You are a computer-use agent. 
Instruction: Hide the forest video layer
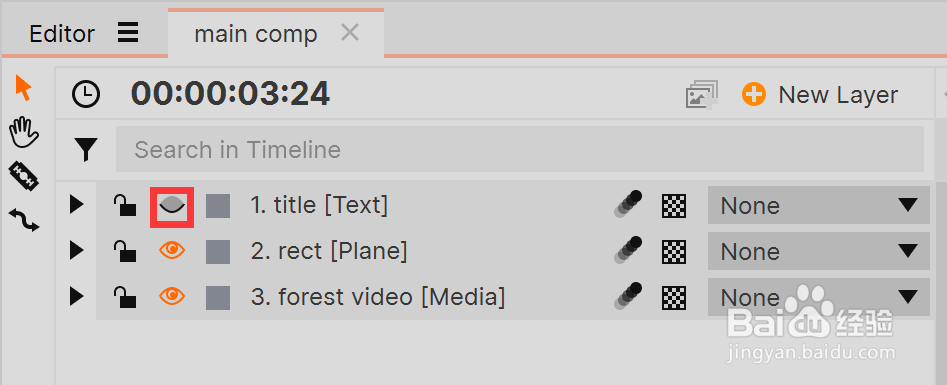point(172,296)
